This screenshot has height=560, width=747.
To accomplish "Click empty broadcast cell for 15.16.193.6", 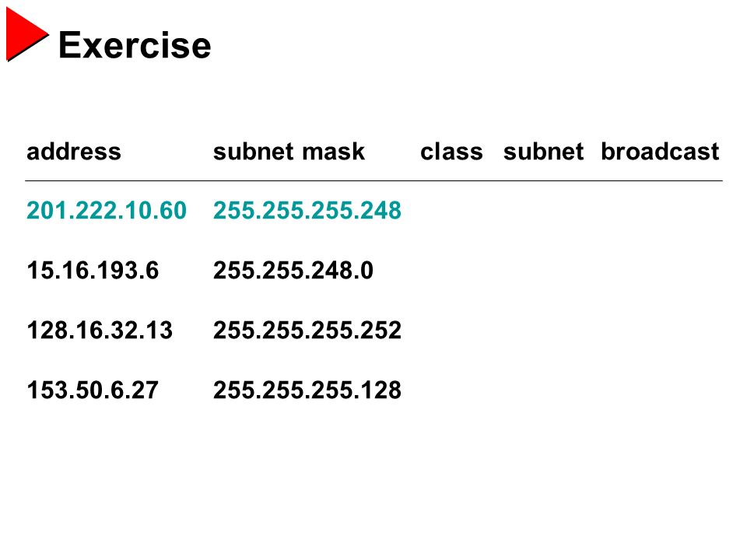I will (660, 270).
